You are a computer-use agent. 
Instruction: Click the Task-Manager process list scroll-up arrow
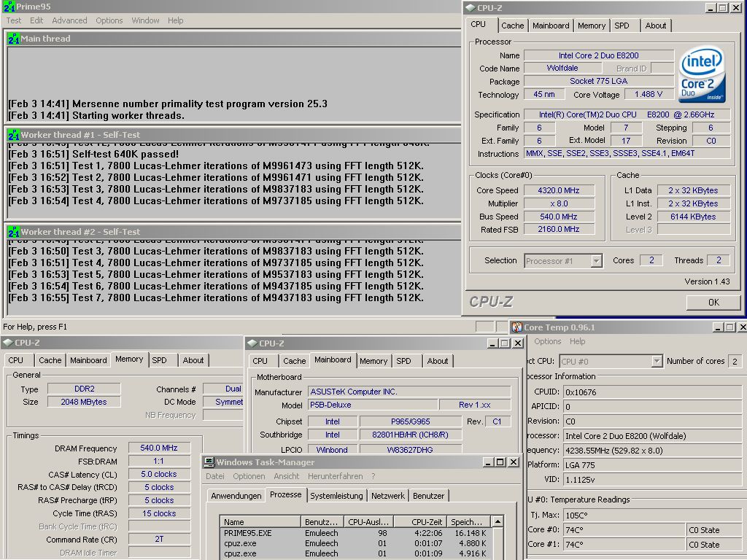(x=498, y=521)
